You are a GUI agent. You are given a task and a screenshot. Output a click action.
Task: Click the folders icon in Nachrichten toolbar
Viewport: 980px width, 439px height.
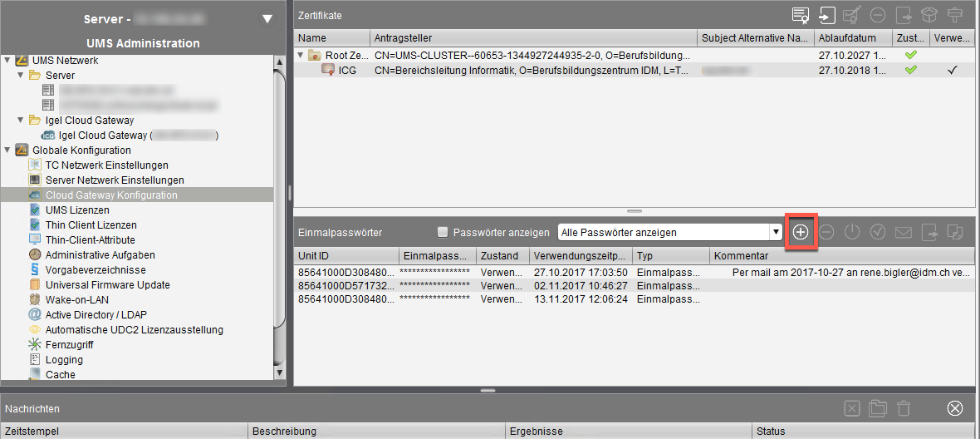pos(878,408)
